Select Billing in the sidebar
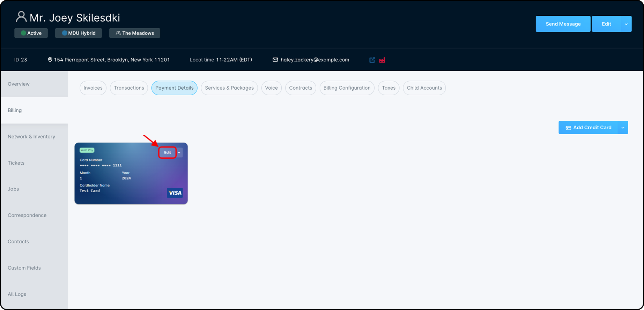 35,111
